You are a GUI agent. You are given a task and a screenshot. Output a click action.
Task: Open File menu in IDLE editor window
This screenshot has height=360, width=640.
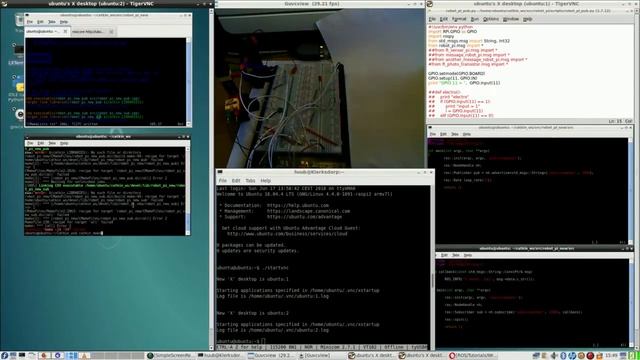point(432,19)
